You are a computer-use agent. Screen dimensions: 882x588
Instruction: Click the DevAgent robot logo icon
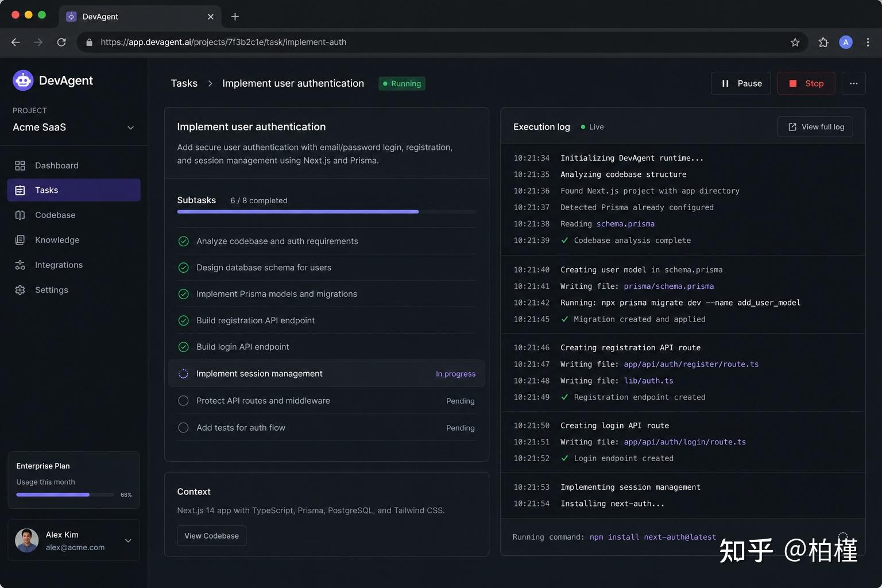coord(23,80)
